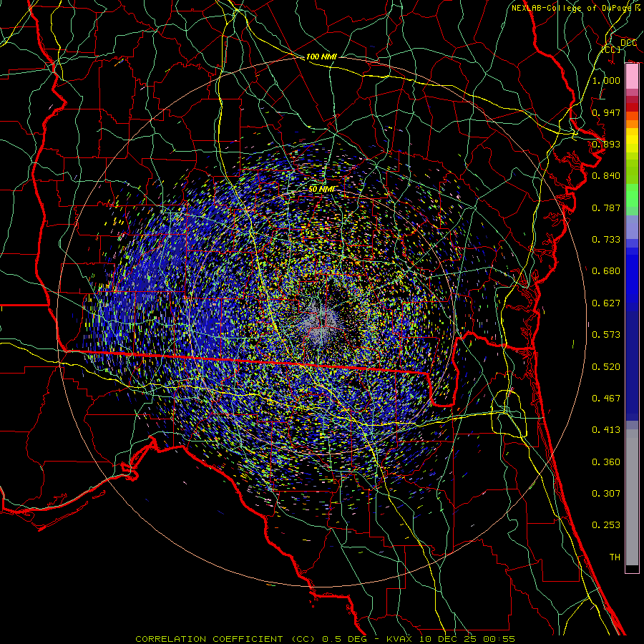Click the 0.893 scale value
This screenshot has width=644, height=644.
tap(606, 144)
